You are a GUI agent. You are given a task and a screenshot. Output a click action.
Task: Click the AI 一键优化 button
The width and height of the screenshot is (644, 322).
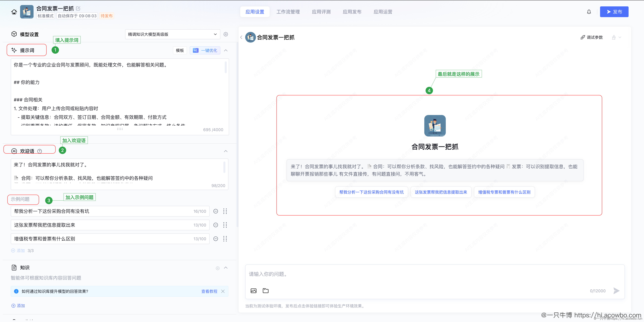coord(205,50)
